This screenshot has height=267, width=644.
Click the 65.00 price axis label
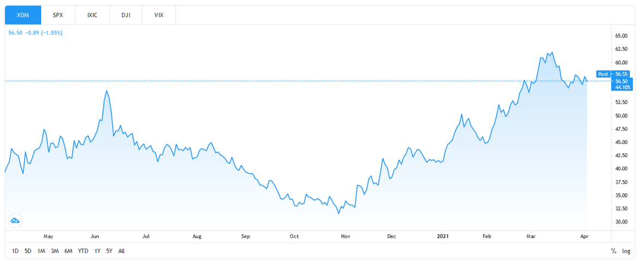[x=622, y=35]
